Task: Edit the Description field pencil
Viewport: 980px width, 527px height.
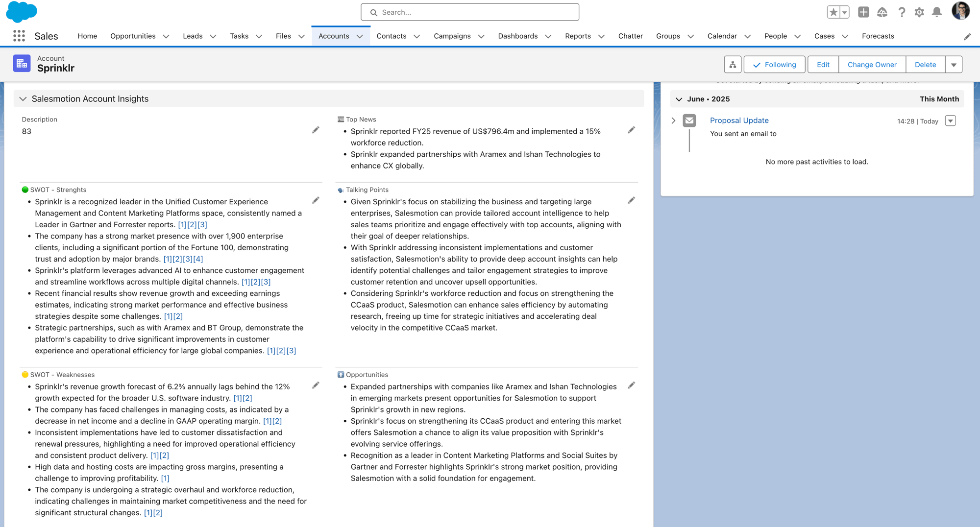Action: coord(316,130)
